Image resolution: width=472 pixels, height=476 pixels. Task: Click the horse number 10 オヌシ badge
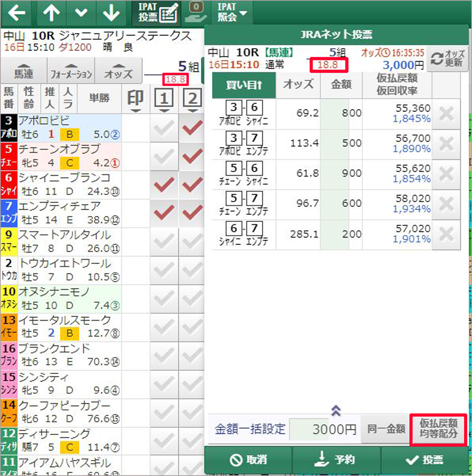point(9,299)
